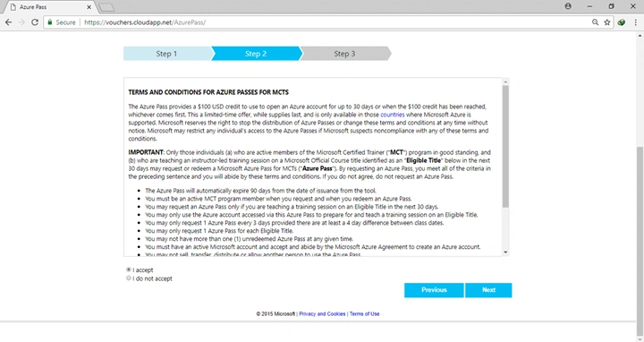Click the page favicon on Azure Pass tab
Viewport: 644px width, 342px height.
click(13, 7)
